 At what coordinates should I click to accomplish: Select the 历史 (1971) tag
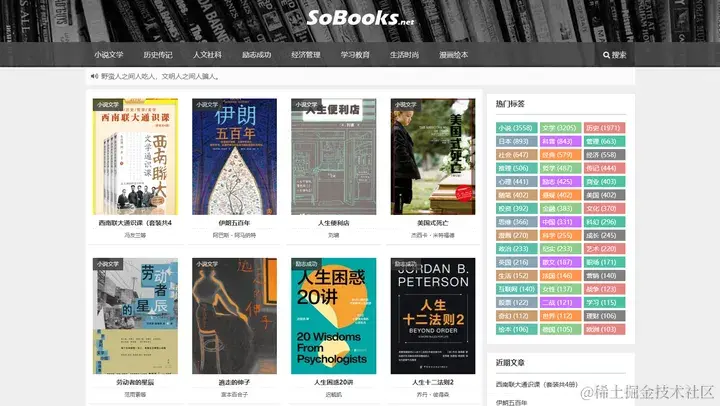click(604, 128)
